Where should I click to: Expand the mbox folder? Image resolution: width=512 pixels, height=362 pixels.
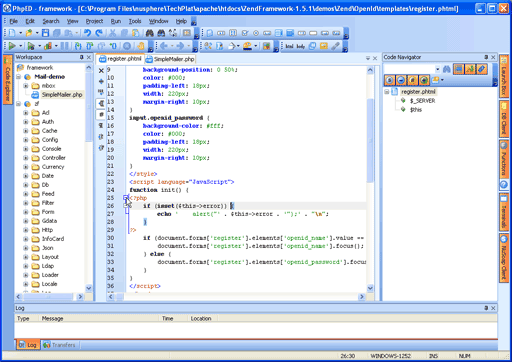(x=26, y=86)
